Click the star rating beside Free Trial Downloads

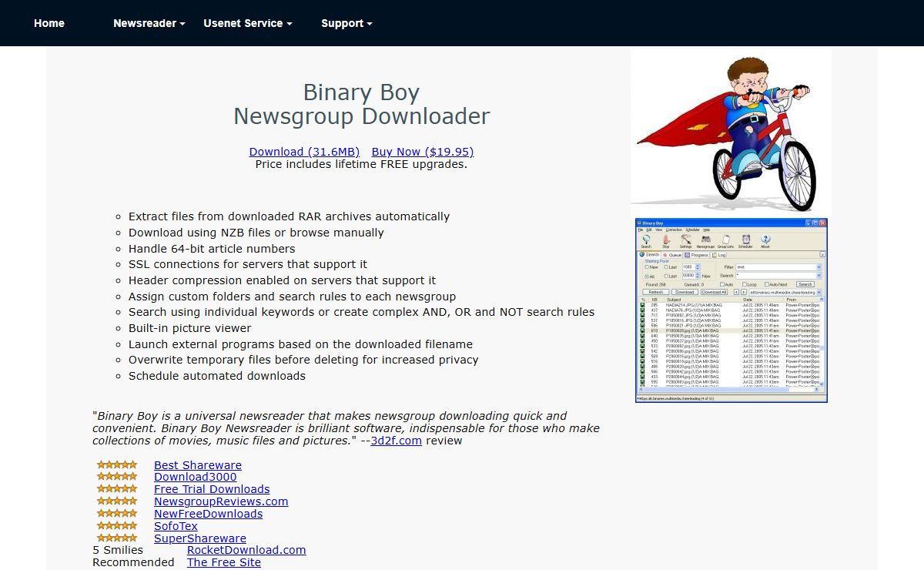(x=117, y=488)
